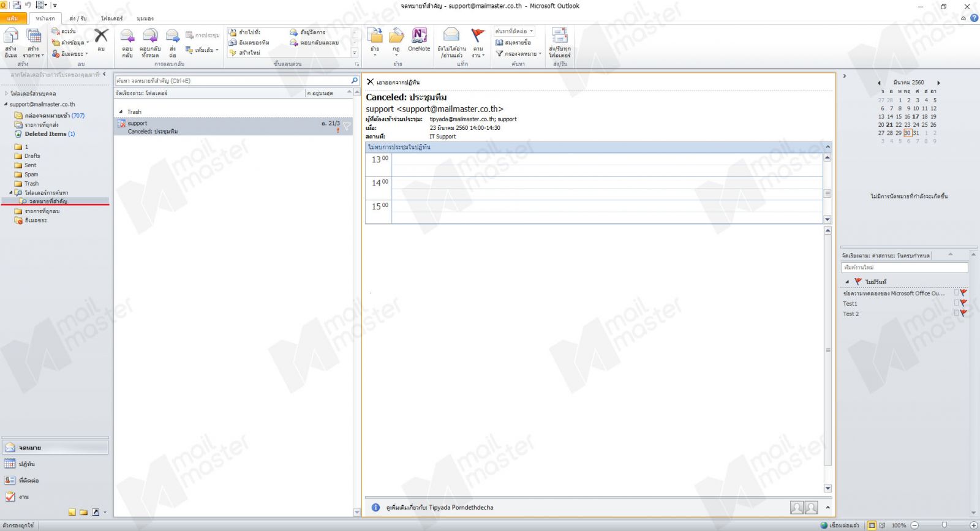Viewport: 980px width, 531px height.
Task: Open the File (แฟ้ม) tab
Action: click(x=13, y=18)
